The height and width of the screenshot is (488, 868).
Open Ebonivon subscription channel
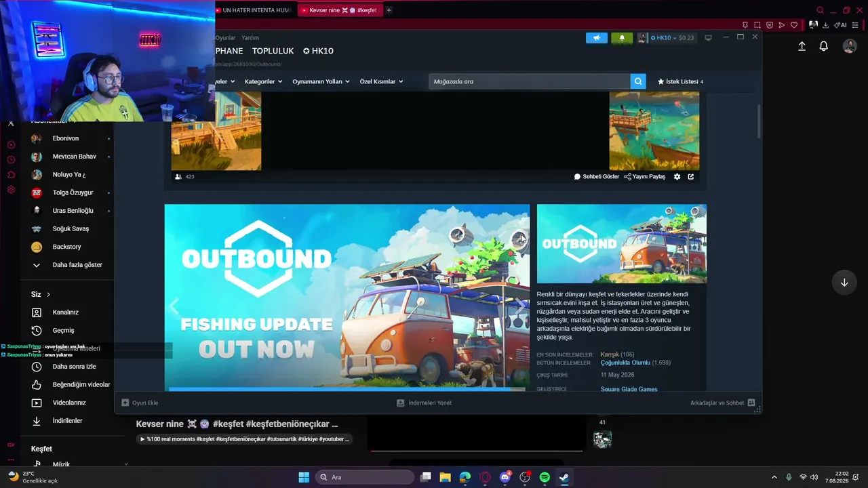coord(67,138)
